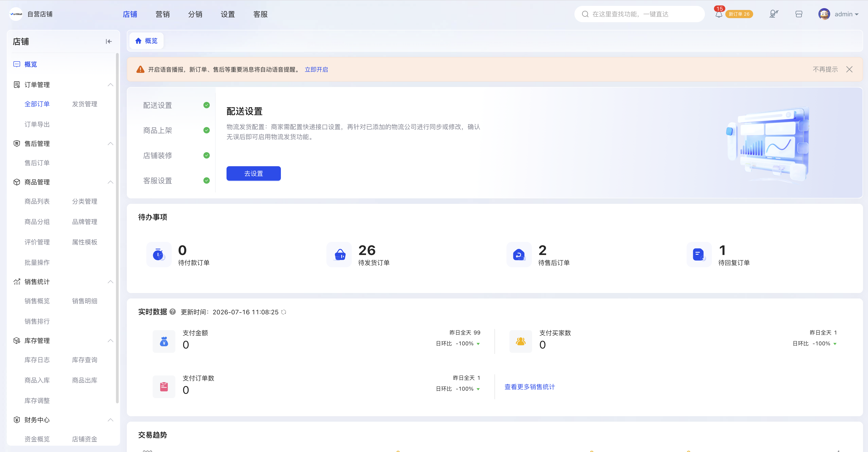Close the voice broadcast banner
Viewport: 868px width, 452px height.
click(849, 69)
